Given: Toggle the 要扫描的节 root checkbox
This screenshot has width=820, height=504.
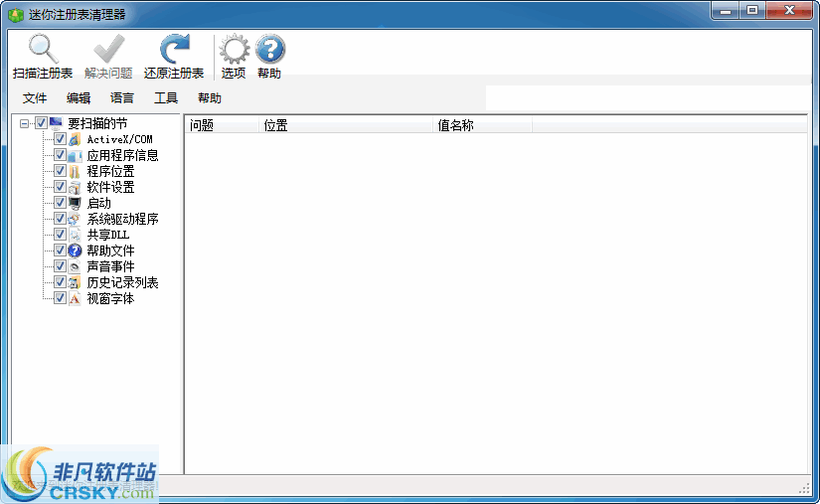Looking at the screenshot, I should pyautogui.click(x=42, y=123).
